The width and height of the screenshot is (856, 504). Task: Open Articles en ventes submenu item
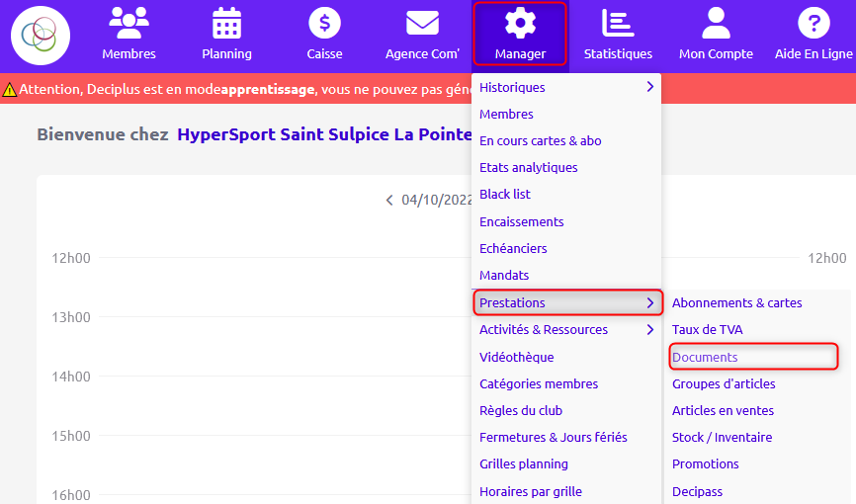click(723, 411)
